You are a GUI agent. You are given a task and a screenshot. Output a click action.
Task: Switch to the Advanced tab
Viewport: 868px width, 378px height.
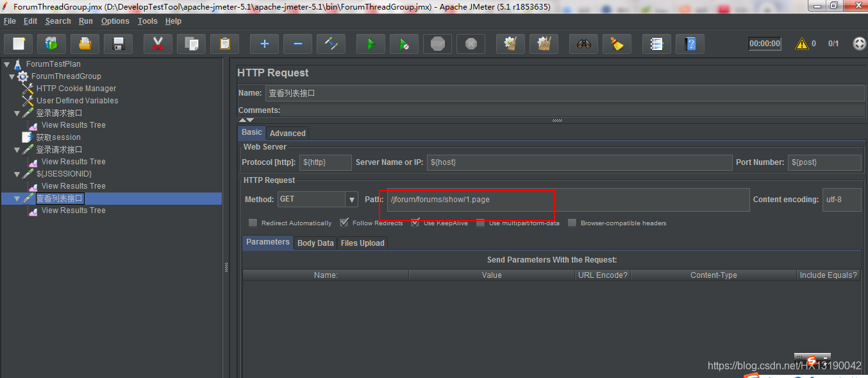tap(287, 133)
